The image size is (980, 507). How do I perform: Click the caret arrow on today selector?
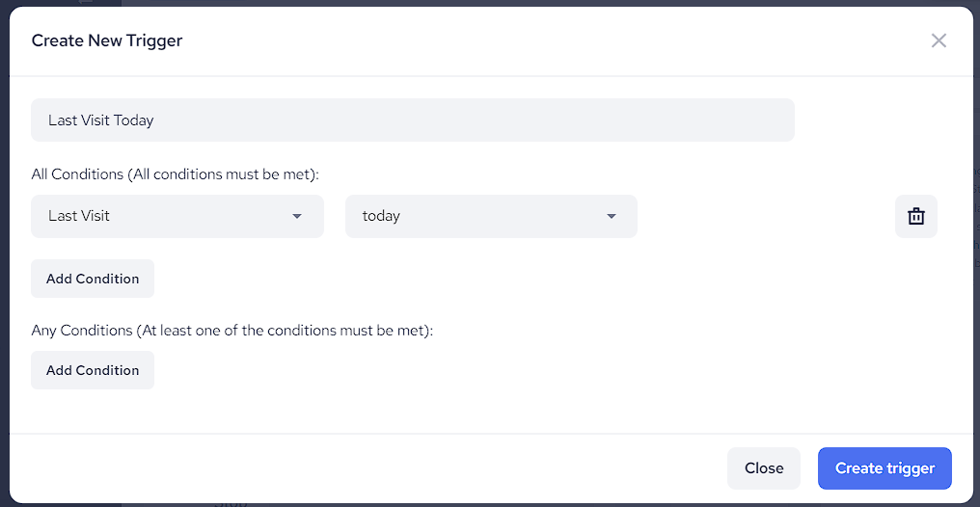point(611,216)
